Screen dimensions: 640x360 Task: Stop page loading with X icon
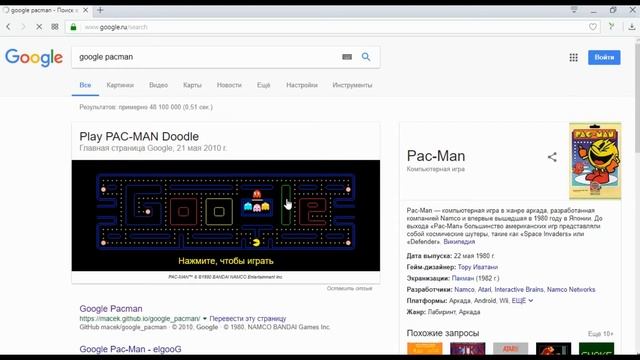pos(39,27)
